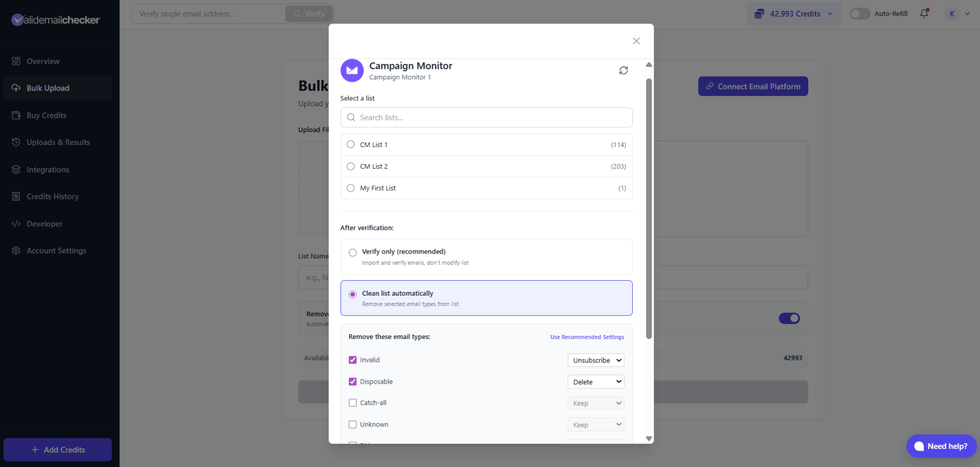This screenshot has width=980, height=467.
Task: Apply Use Recommended Settings
Action: [586, 337]
